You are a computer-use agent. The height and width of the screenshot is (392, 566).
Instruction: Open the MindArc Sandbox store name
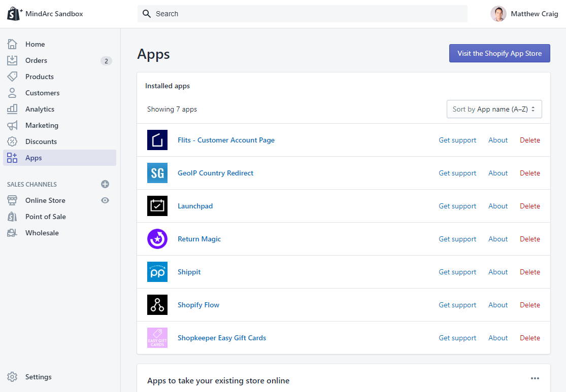[x=54, y=14]
